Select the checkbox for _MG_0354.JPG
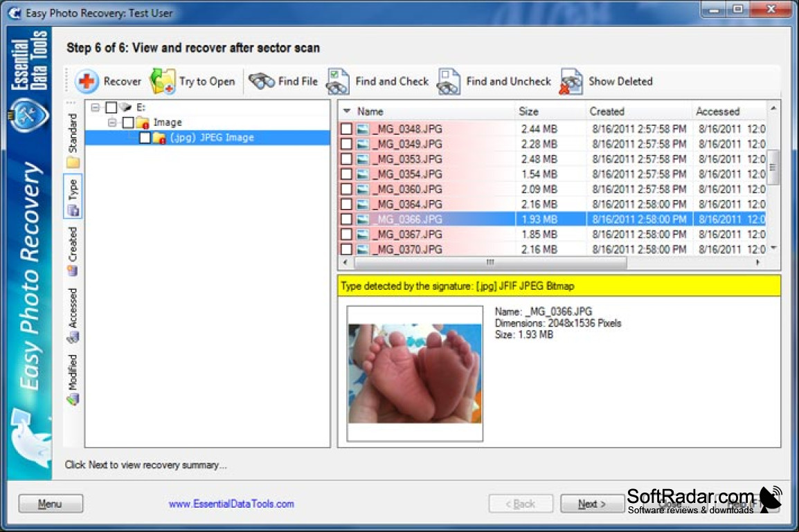799x532 pixels. (346, 174)
